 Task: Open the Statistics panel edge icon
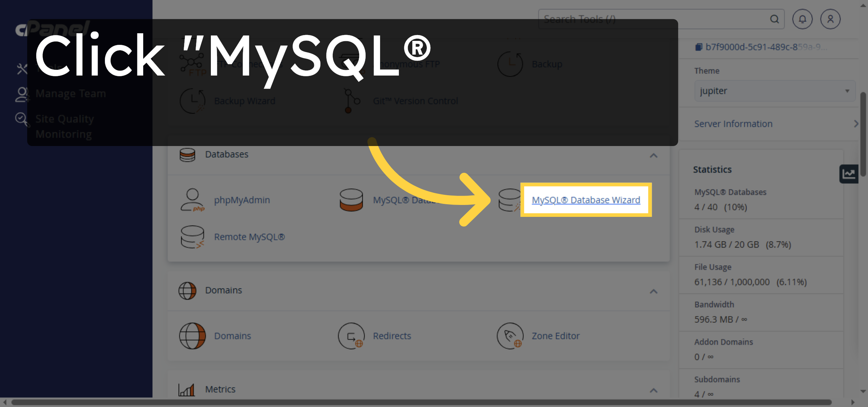(x=849, y=174)
